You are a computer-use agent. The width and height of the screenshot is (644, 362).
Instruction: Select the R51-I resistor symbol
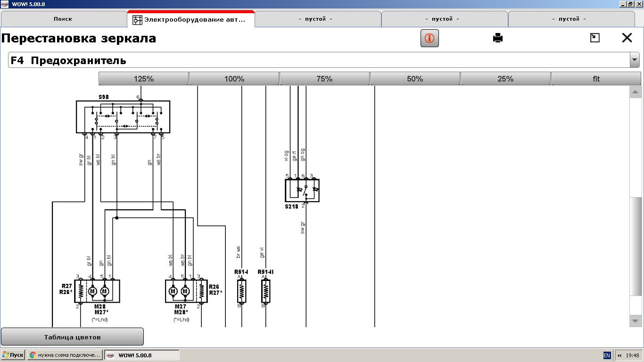tap(241, 291)
